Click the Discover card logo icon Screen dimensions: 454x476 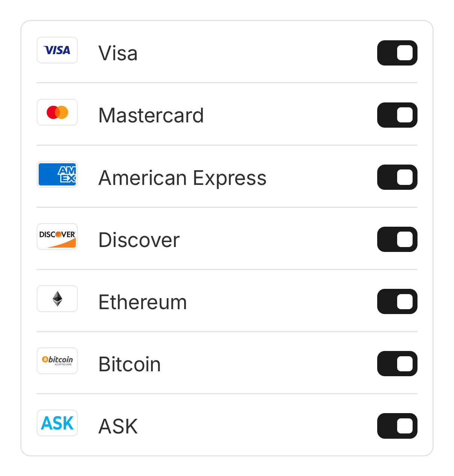[x=57, y=236]
